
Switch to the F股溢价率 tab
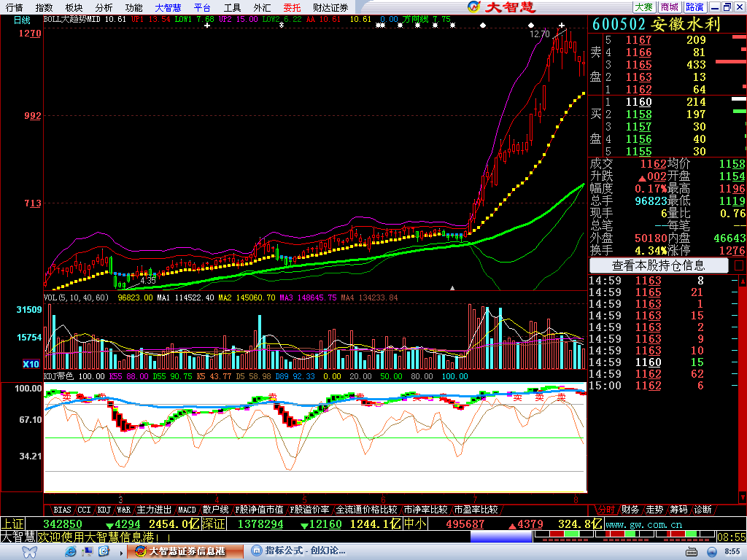309,510
